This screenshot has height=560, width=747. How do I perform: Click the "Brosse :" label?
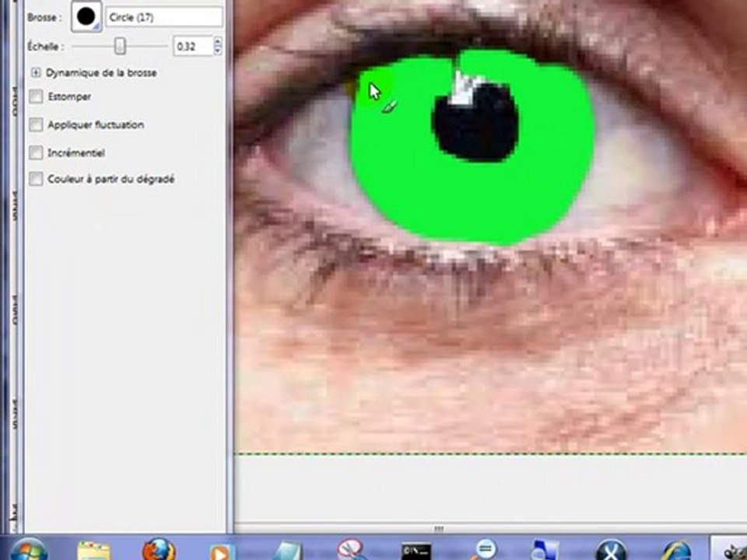tap(44, 18)
